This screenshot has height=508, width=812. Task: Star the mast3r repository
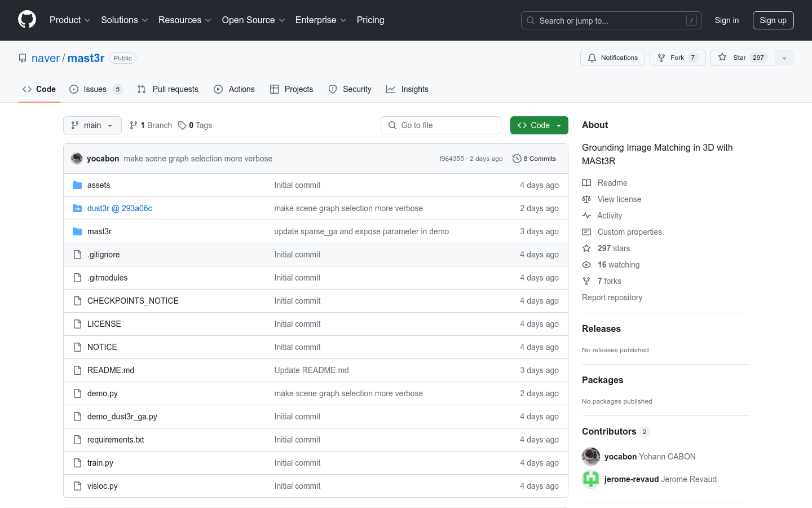[x=743, y=58]
